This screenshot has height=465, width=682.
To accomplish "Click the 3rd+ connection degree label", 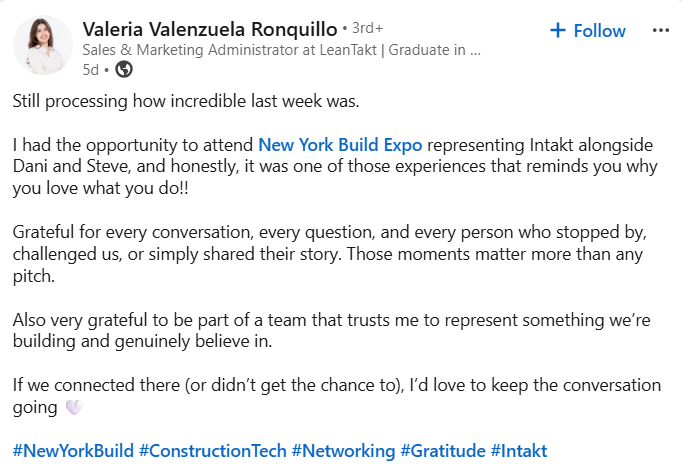I will point(364,28).
